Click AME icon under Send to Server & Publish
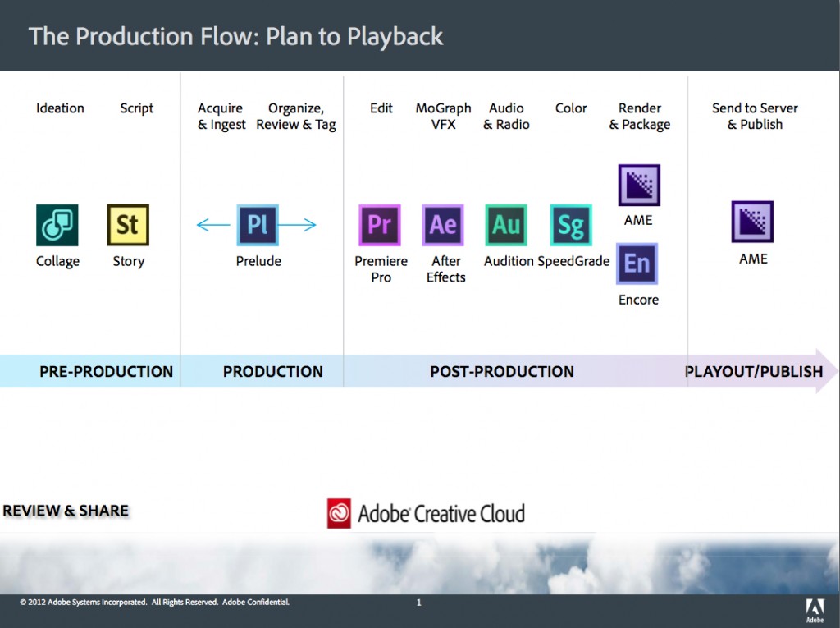 (753, 222)
